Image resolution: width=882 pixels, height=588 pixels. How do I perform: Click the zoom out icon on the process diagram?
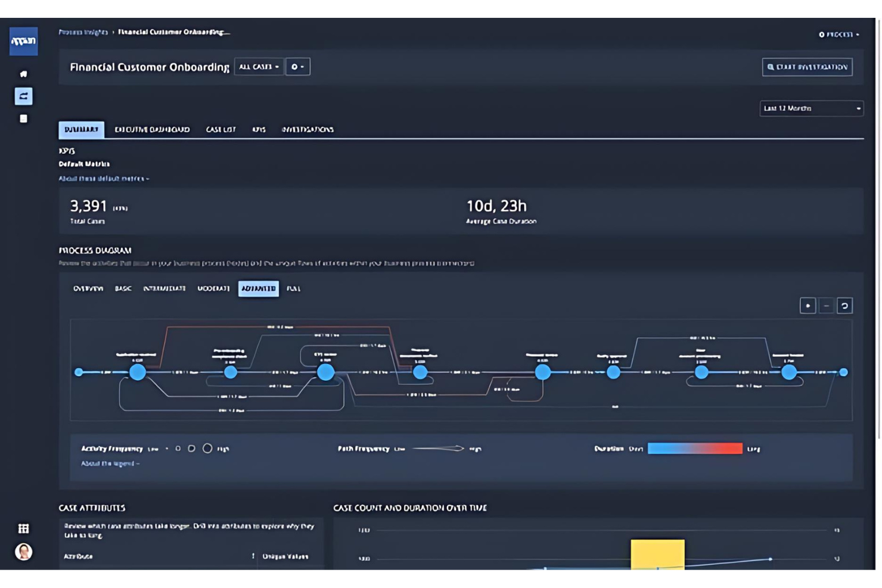click(827, 305)
